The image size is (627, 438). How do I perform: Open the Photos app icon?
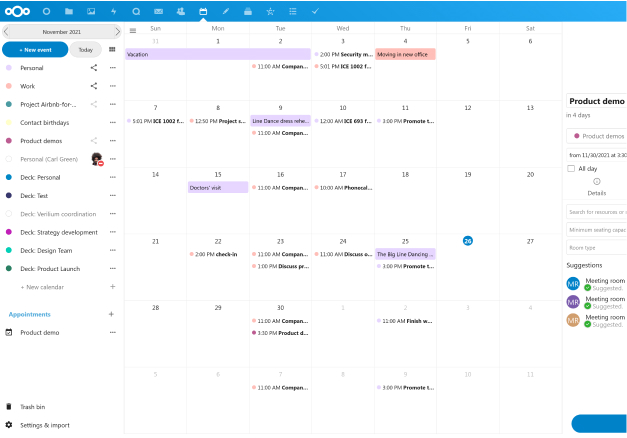point(91,11)
